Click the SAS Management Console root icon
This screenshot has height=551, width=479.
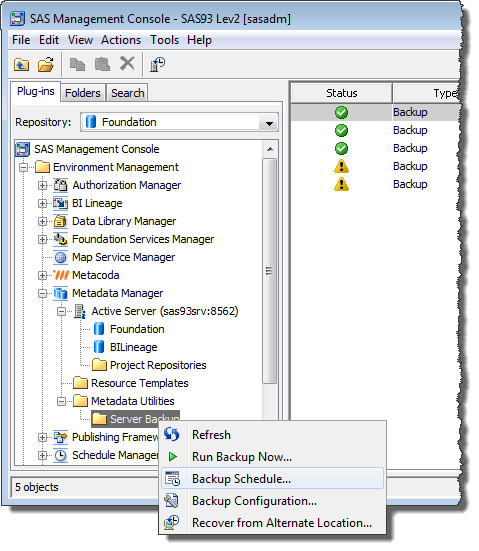click(x=22, y=149)
